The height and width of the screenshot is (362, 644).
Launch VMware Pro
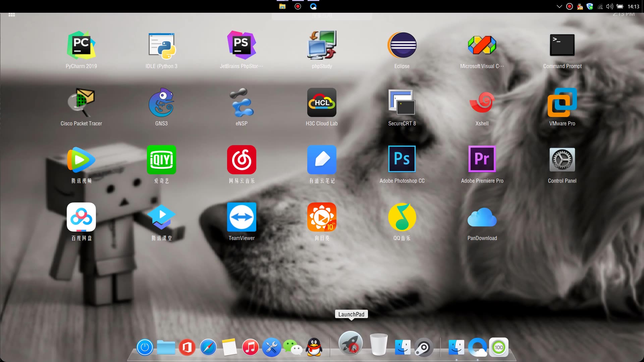click(x=562, y=103)
